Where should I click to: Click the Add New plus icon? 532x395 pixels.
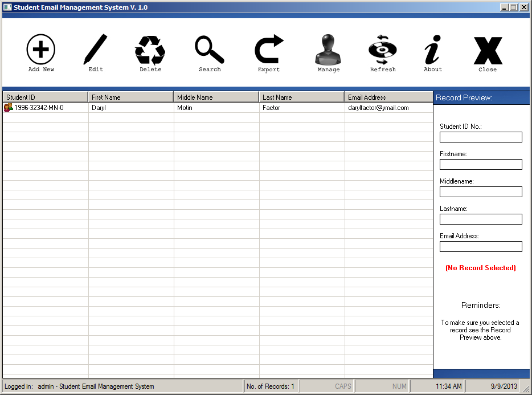pos(40,49)
